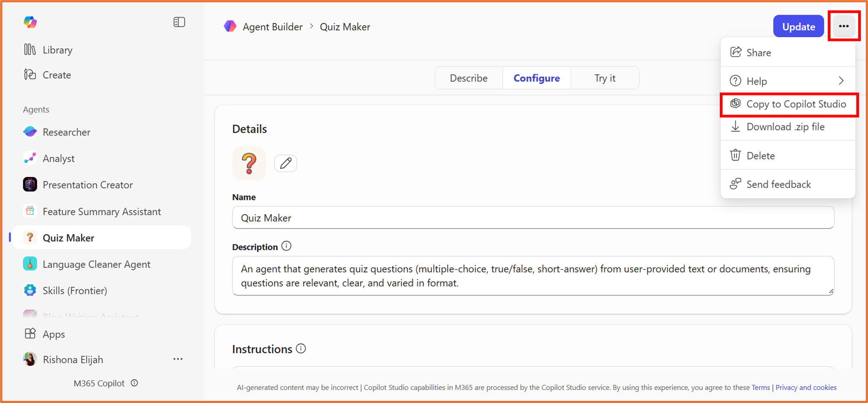Edit the agent icon with pencil button
Screen dimensions: 868x403
pos(285,163)
